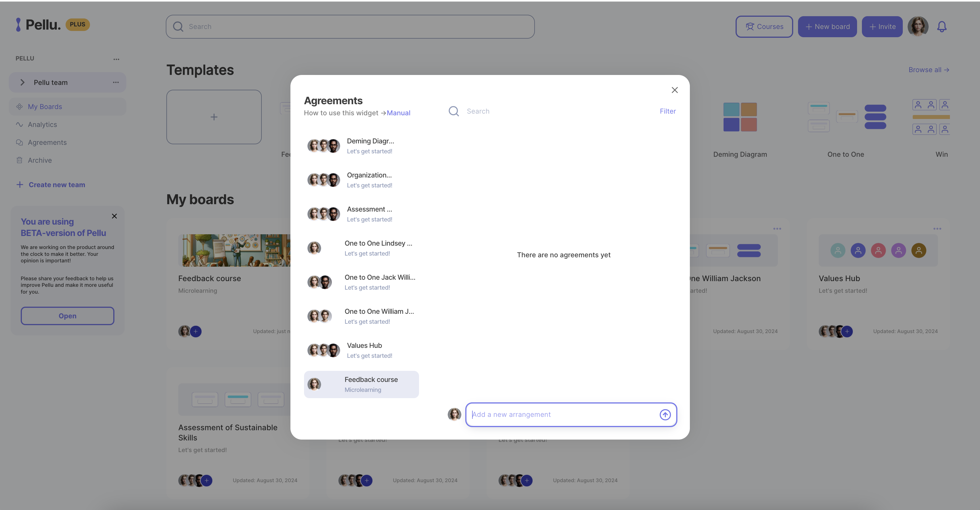Screen dimensions: 980x510
Task: Submit arrangement with the up-arrow icon
Action: (x=665, y=415)
